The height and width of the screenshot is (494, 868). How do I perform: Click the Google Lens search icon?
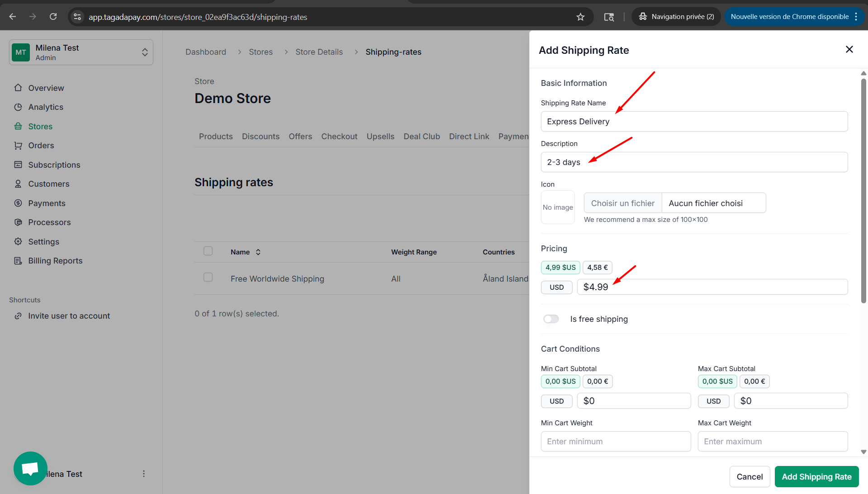609,17
